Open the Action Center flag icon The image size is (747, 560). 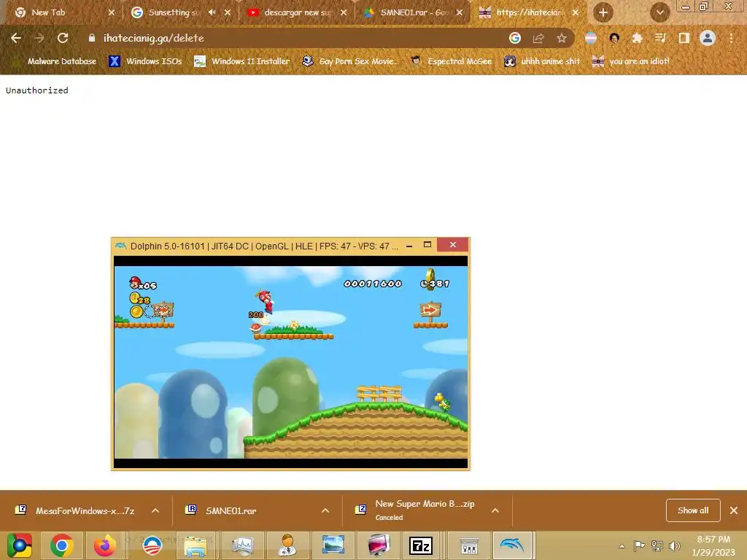pyautogui.click(x=639, y=545)
